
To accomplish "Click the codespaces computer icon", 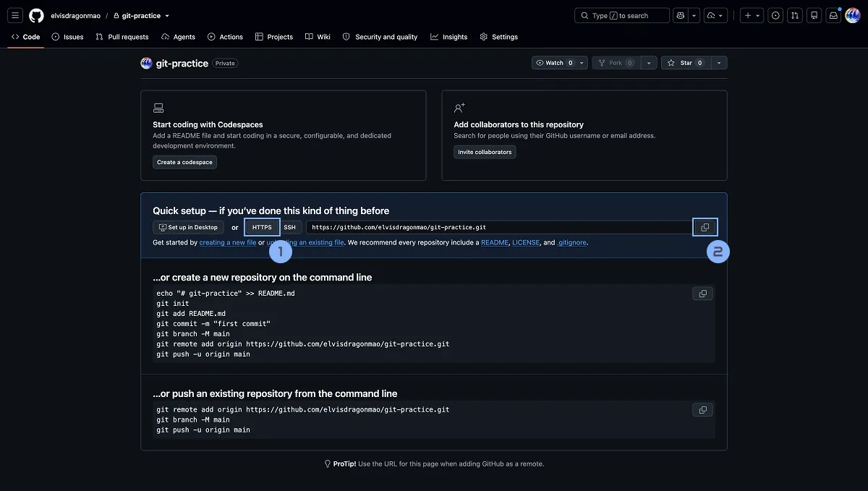I will 158,108.
